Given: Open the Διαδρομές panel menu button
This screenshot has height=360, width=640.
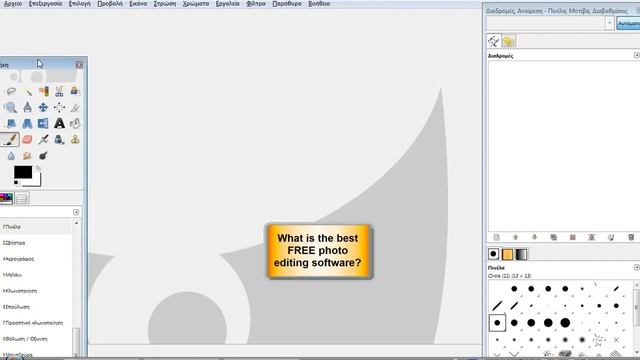Looking at the screenshot, I should [637, 55].
